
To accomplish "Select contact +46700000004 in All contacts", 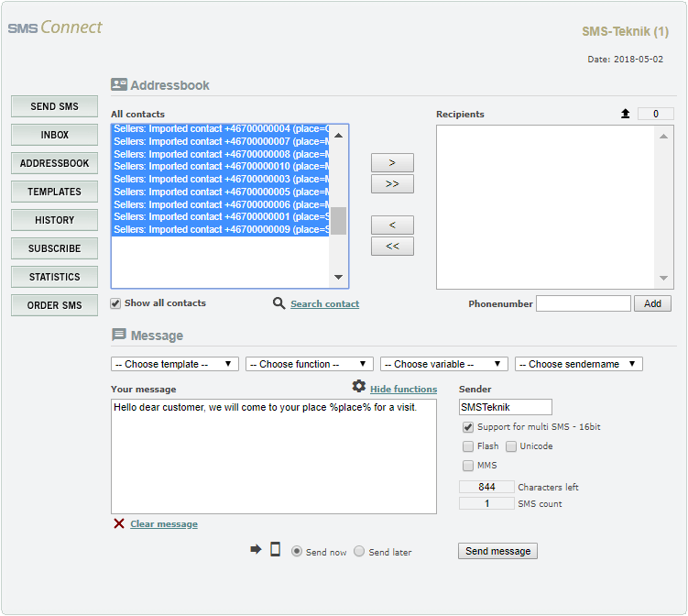I will 221,128.
